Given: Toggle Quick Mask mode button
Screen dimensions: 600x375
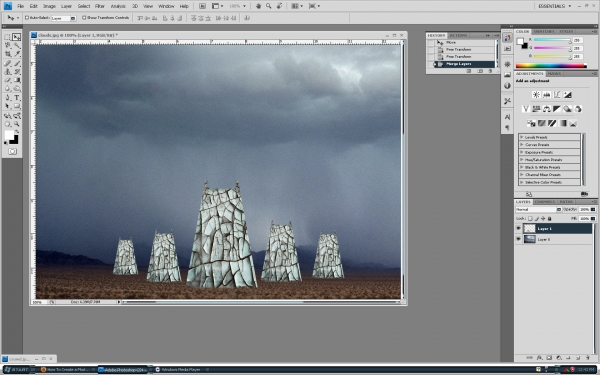Looking at the screenshot, I should [12, 152].
